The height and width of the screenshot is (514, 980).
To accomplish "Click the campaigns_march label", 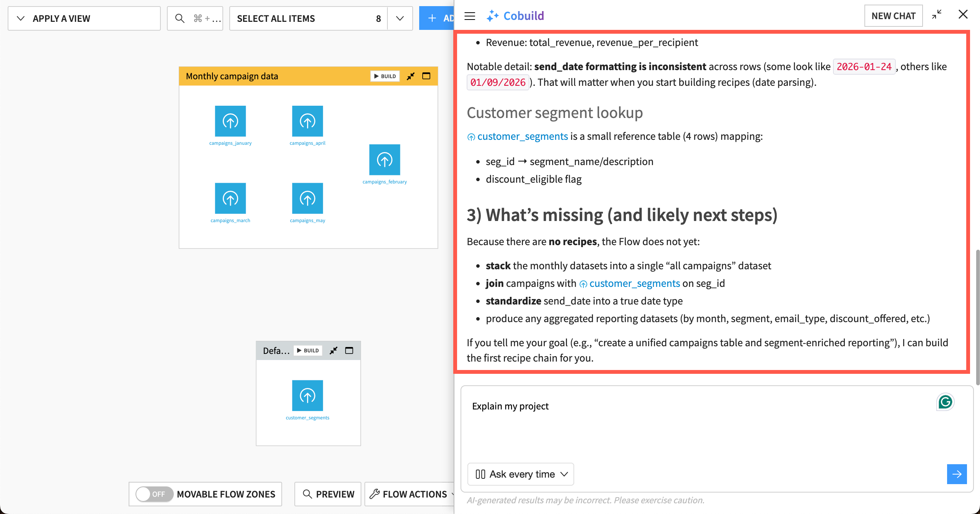I will pos(230,220).
